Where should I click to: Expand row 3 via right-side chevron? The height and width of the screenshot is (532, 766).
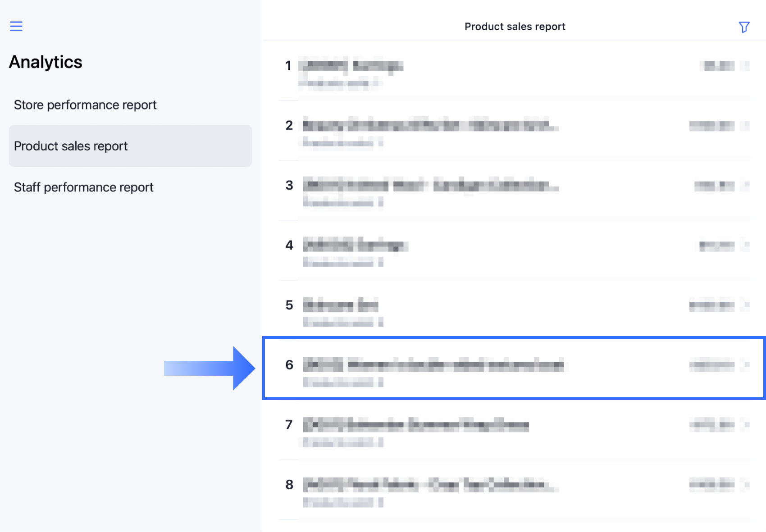point(746,186)
